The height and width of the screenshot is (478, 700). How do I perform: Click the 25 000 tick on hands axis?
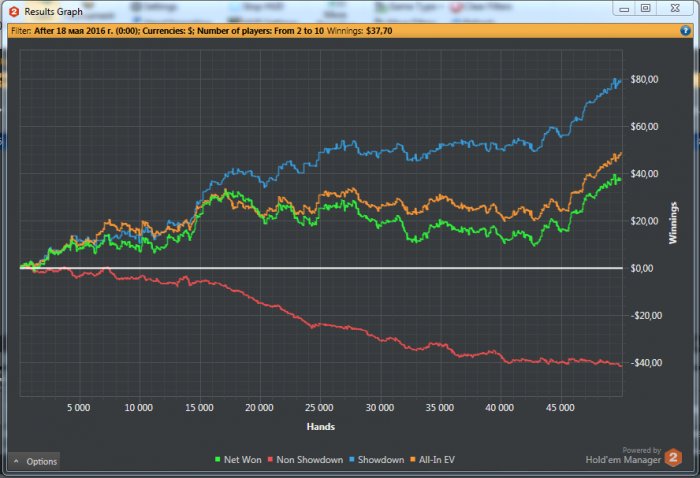point(319,408)
